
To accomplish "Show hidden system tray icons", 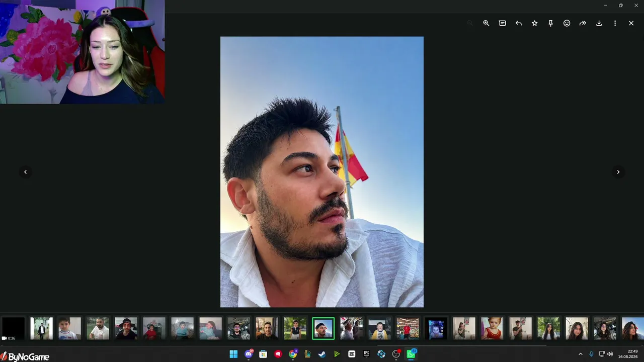I will click(580, 354).
